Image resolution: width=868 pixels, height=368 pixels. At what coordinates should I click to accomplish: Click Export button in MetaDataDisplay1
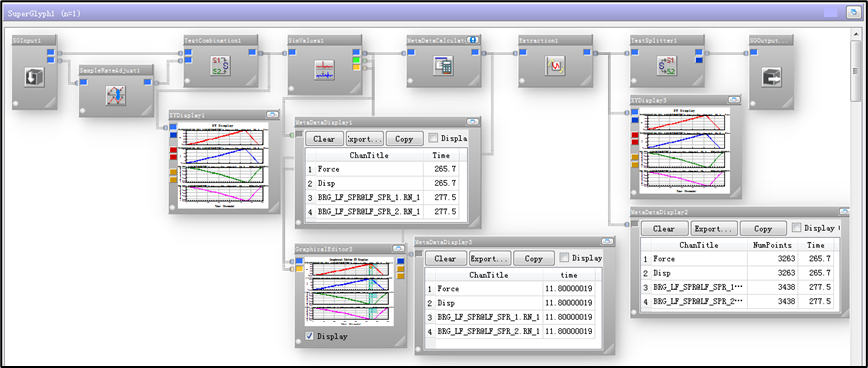[x=364, y=139]
